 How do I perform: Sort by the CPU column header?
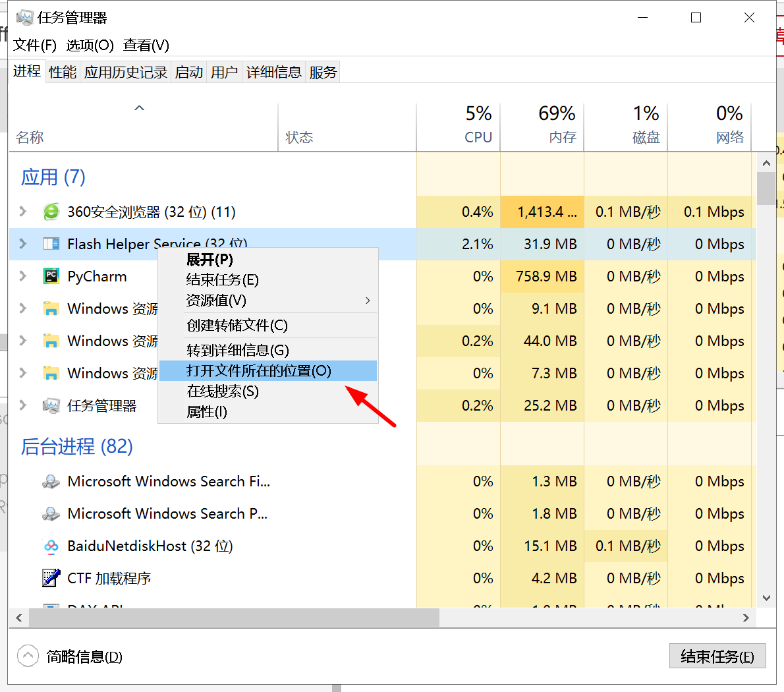[459, 127]
